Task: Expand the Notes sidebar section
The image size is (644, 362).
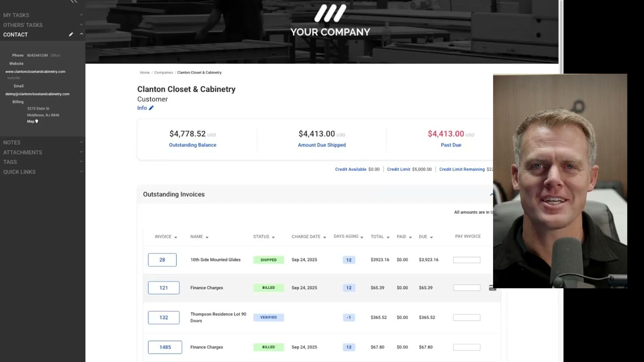Action: click(81, 143)
